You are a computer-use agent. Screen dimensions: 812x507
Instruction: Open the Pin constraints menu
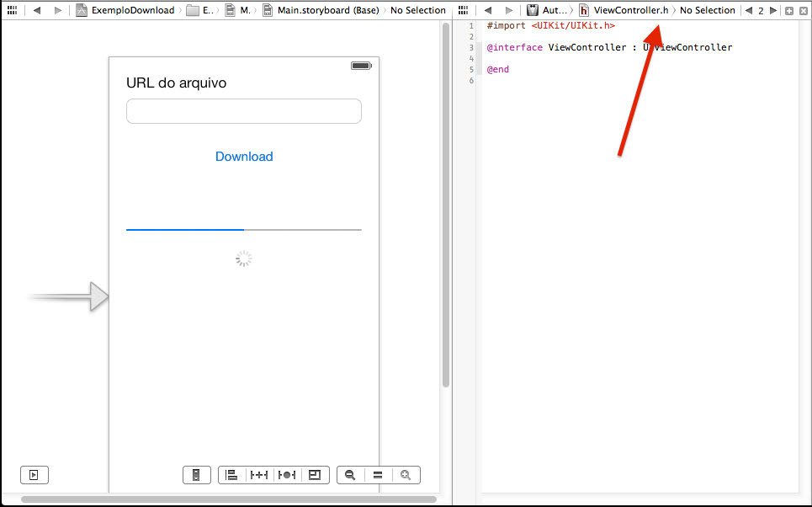258,475
